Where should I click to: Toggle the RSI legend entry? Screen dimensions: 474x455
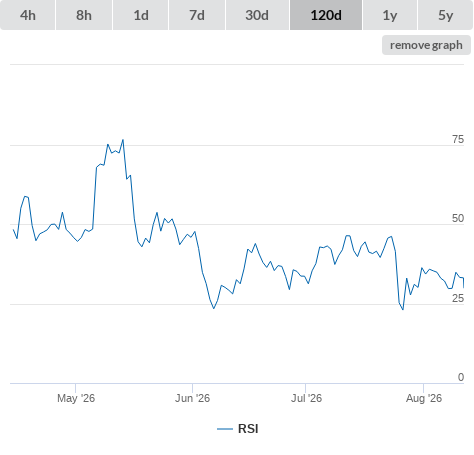(238, 429)
